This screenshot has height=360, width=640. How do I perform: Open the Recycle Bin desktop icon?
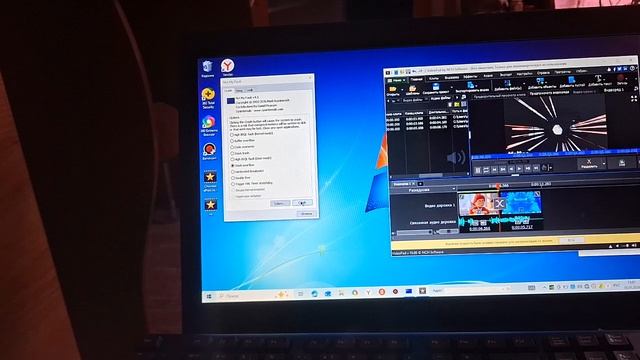tap(207, 69)
